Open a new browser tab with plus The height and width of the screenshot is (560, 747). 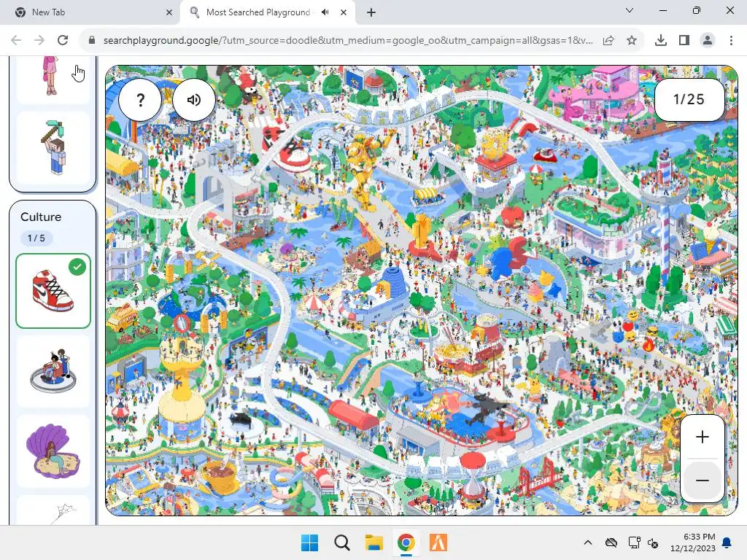[371, 13]
